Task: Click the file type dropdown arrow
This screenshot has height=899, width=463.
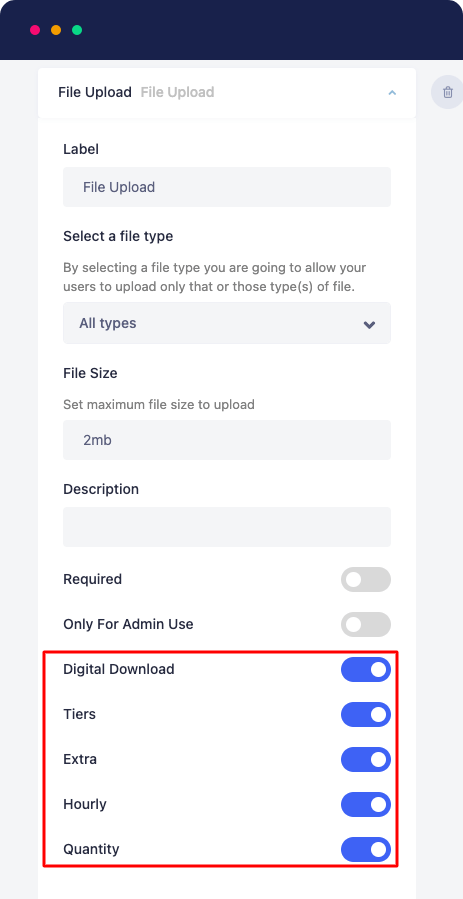Action: 369,325
